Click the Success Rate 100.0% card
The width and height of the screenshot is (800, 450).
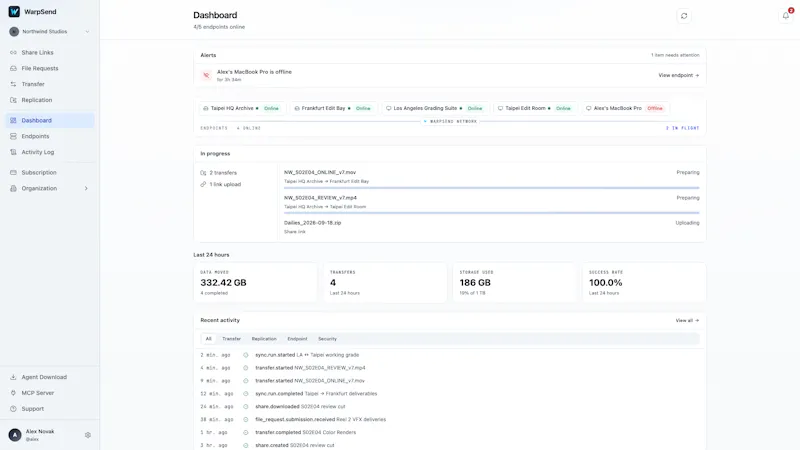point(644,283)
